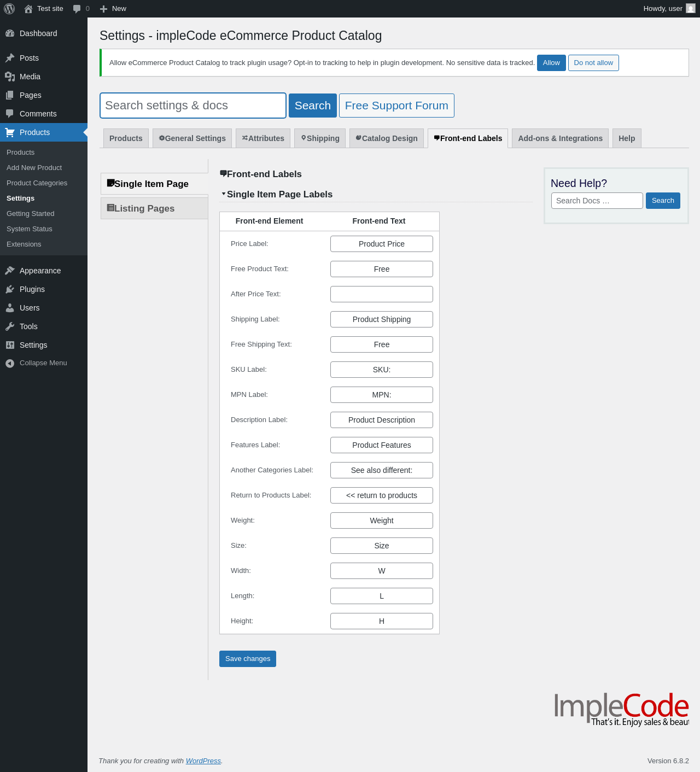Screen dimensions: 700x772
Task: Click the Tools wrench icon
Action: [10, 326]
